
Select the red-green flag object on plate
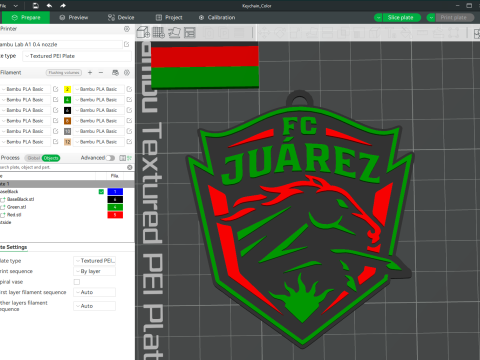[x=205, y=66]
